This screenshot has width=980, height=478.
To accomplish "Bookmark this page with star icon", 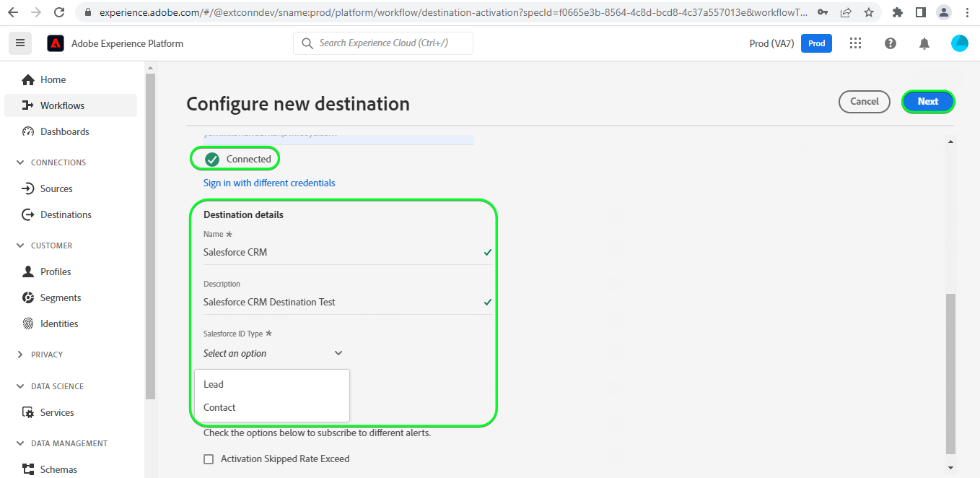I will coord(869,12).
